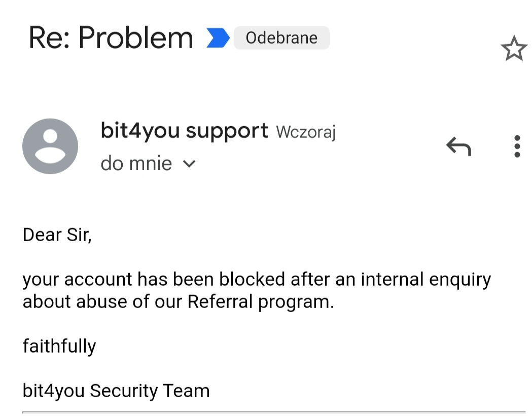Tap the sender avatar picture
Viewport: 532px width, 416px height.
tap(50, 146)
